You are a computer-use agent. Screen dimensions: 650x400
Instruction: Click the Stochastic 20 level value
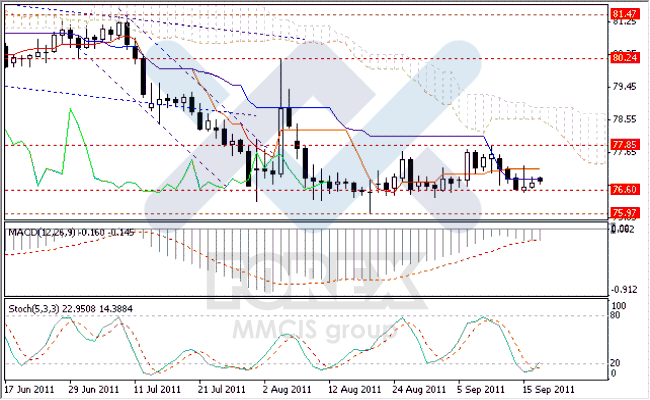pyautogui.click(x=616, y=363)
